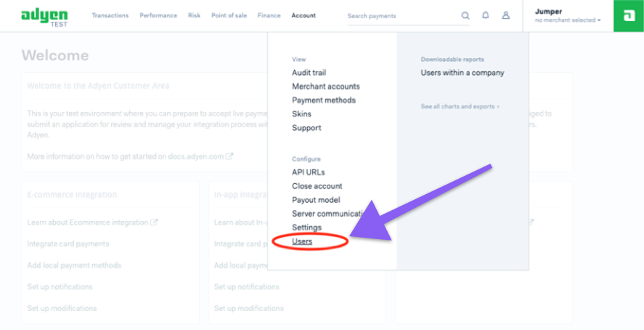Open the Finance menu

tap(269, 15)
